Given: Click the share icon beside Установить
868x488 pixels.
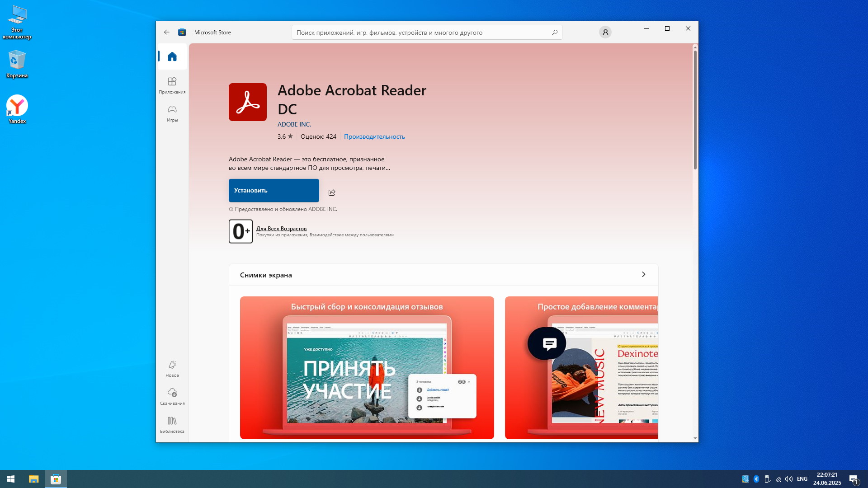Looking at the screenshot, I should [332, 192].
